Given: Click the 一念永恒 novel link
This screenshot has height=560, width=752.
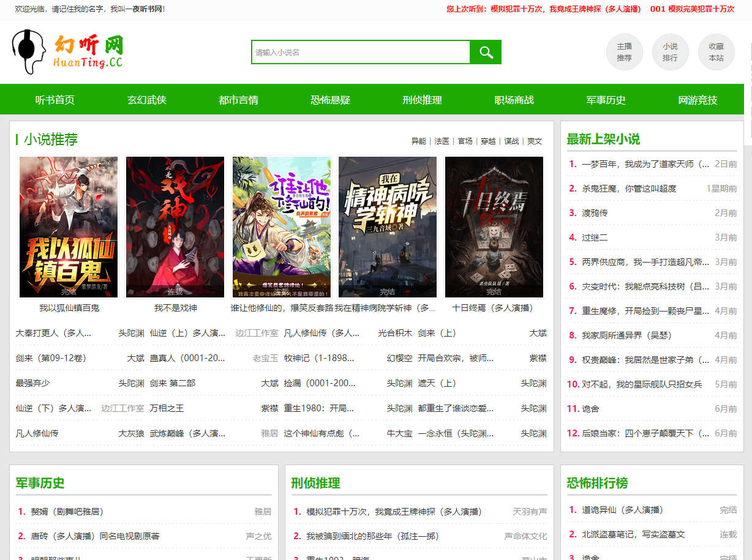Looking at the screenshot, I should 456,433.
